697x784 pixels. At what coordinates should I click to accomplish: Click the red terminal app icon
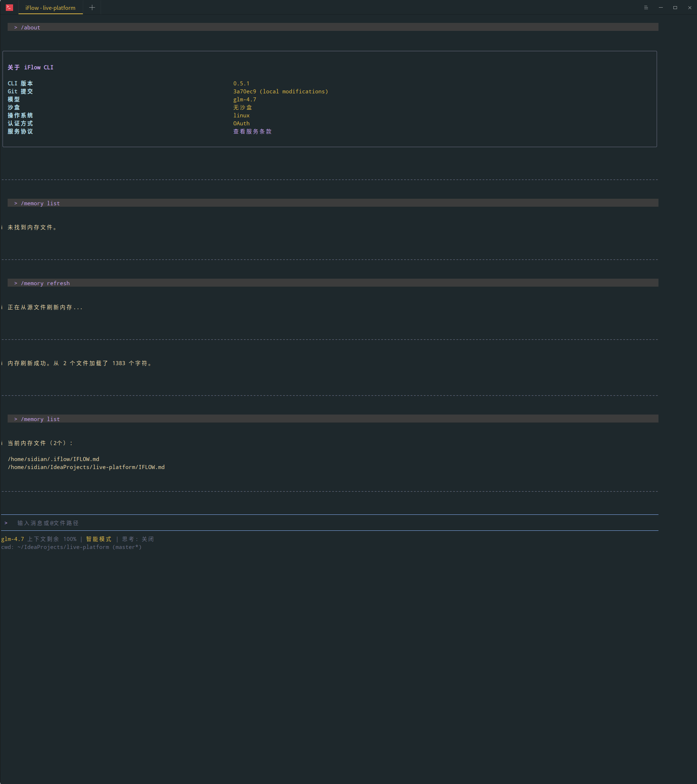click(9, 8)
